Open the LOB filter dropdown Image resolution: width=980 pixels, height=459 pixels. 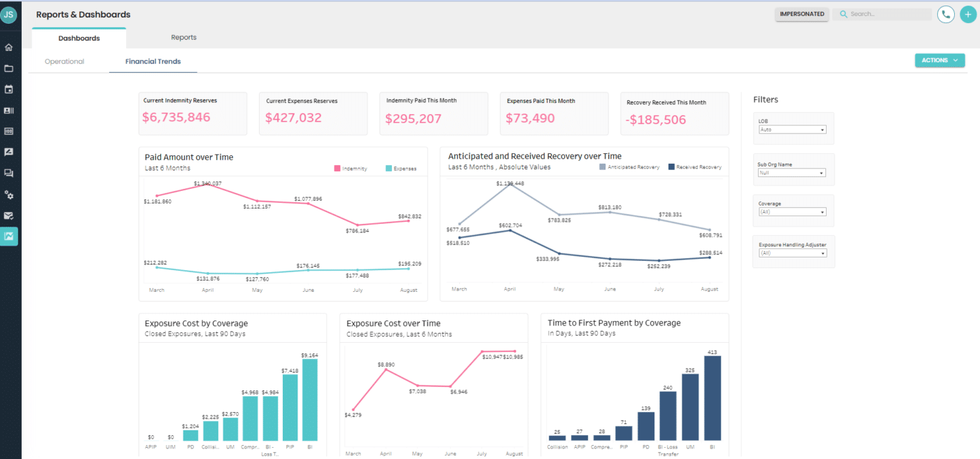point(792,129)
